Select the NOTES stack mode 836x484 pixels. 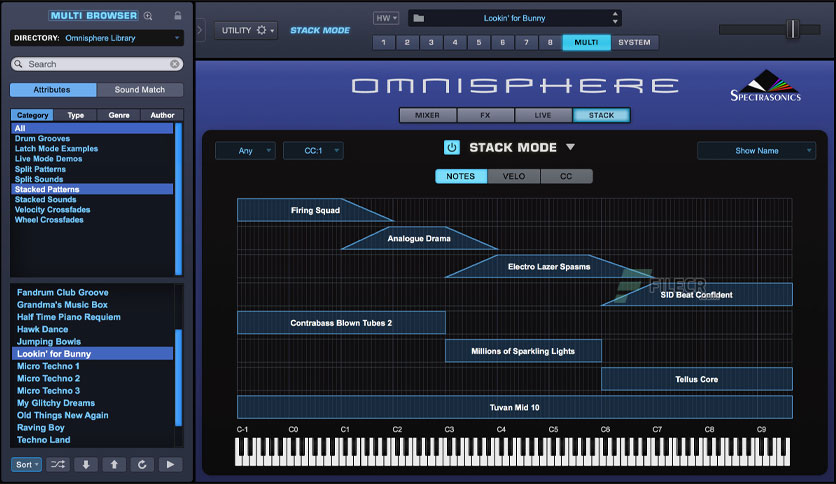[461, 176]
